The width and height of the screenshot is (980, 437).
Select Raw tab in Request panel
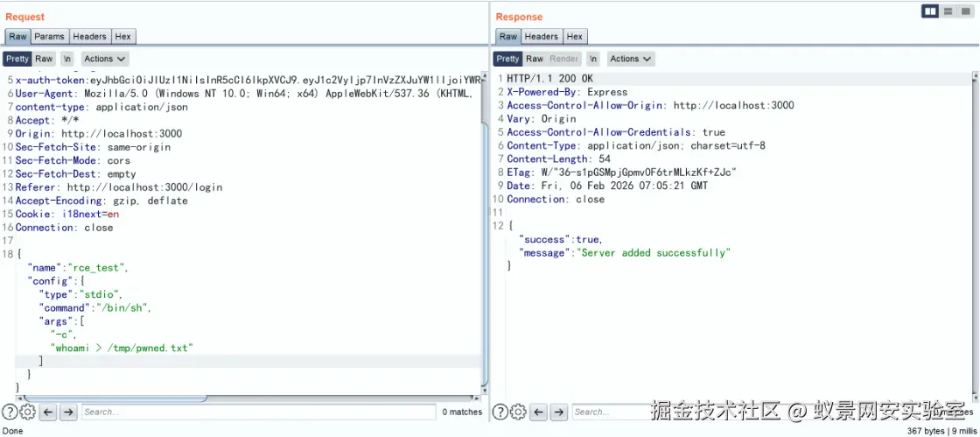(x=18, y=37)
